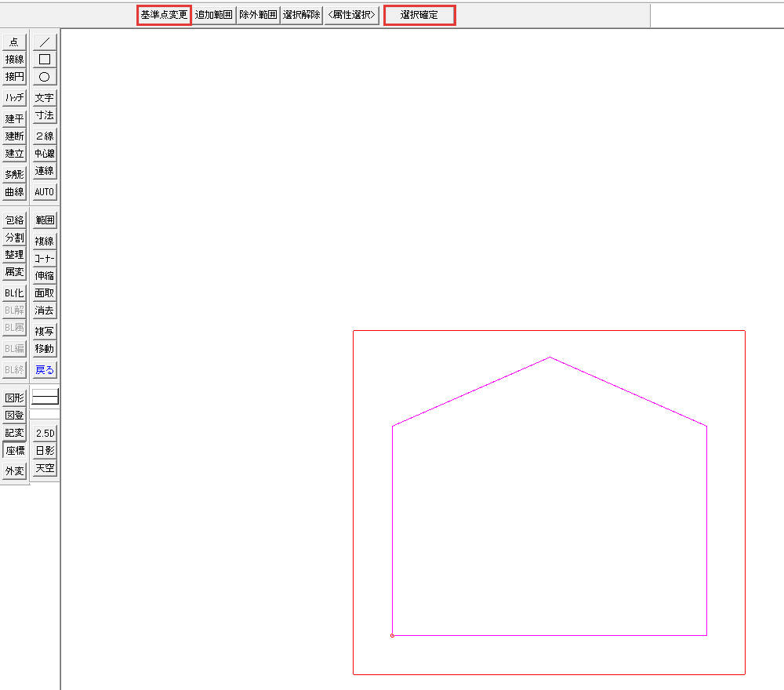Select the 建立 tool

pyautogui.click(x=14, y=154)
